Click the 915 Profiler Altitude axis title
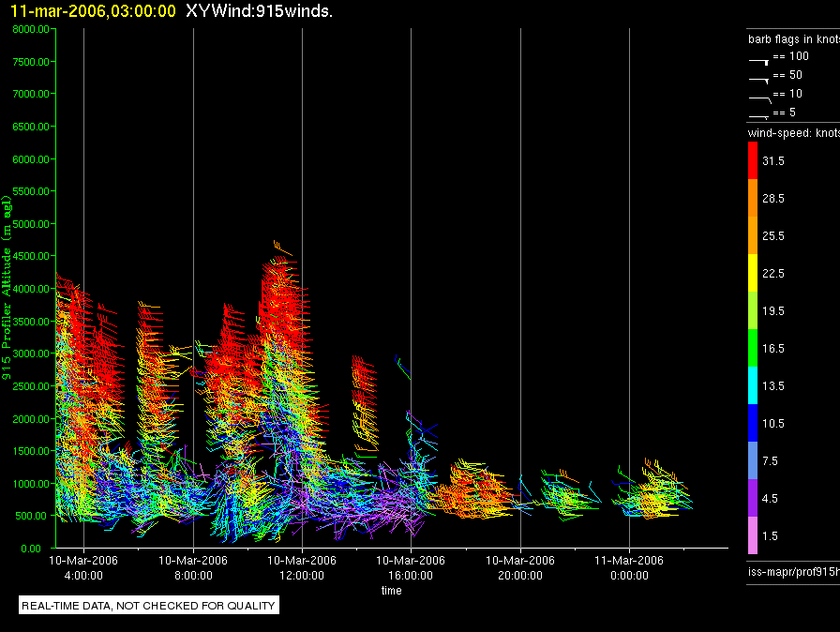 (x=7, y=288)
